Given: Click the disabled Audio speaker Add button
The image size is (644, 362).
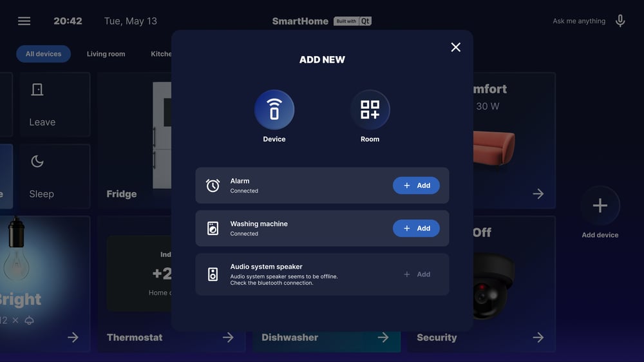Looking at the screenshot, I should coord(416,274).
